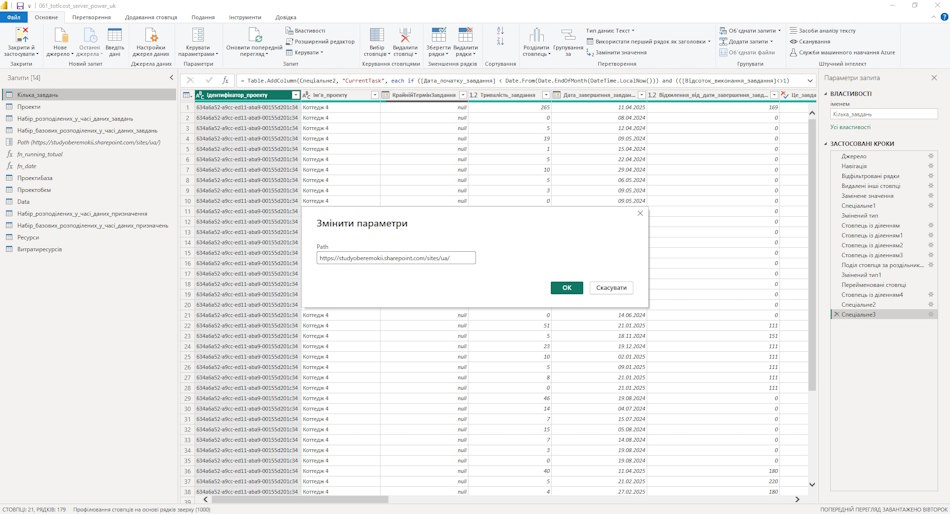Click the Зберегти рядки icon
The image size is (950, 514).
click(438, 35)
